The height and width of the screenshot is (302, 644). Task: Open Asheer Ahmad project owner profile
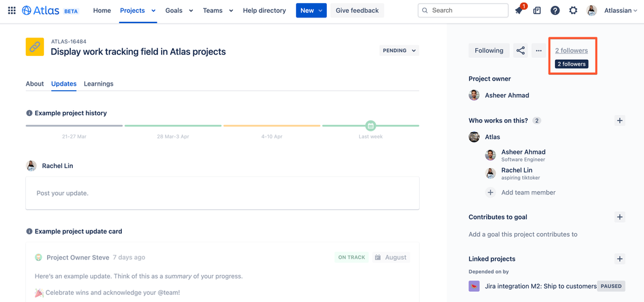coord(507,95)
